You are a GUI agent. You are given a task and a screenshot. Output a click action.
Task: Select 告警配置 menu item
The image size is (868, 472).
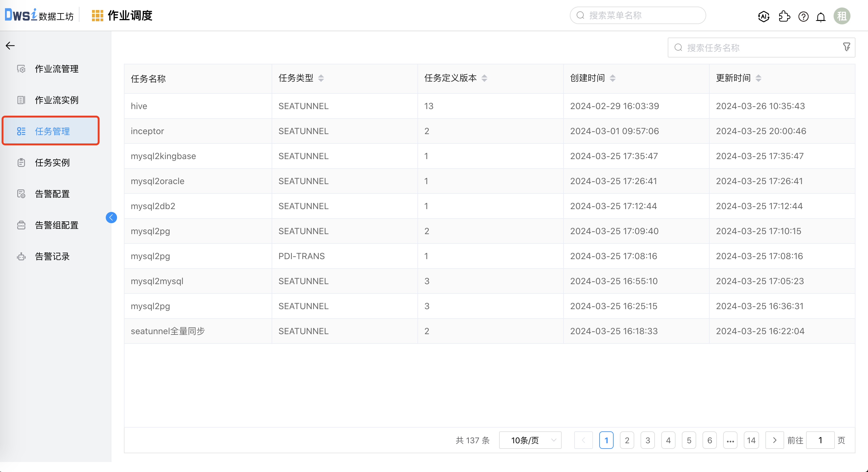(x=52, y=194)
